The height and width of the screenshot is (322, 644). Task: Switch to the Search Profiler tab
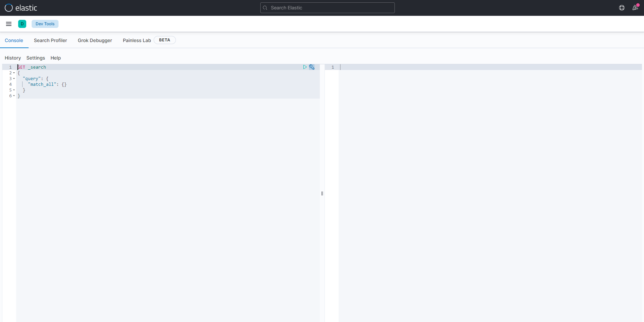[50, 40]
